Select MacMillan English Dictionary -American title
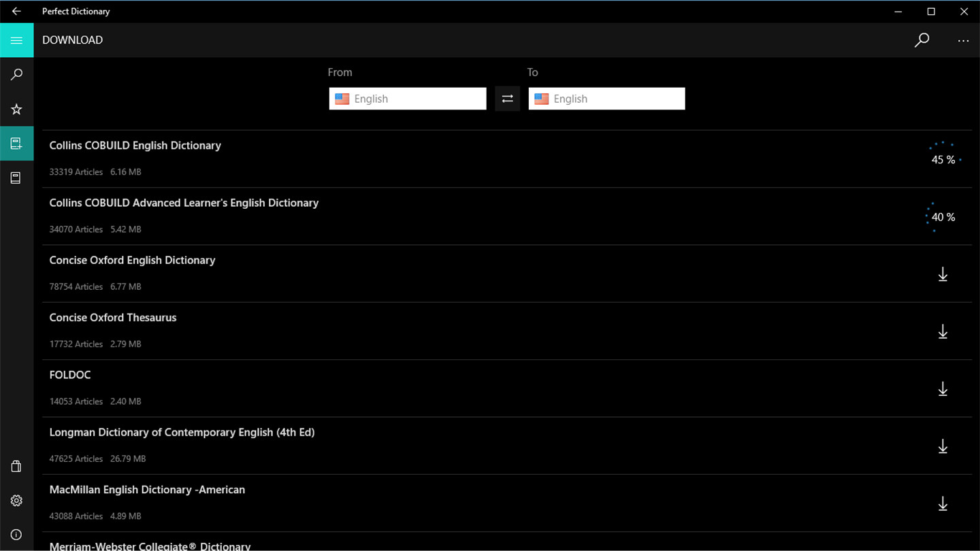This screenshot has height=551, width=980. click(147, 490)
